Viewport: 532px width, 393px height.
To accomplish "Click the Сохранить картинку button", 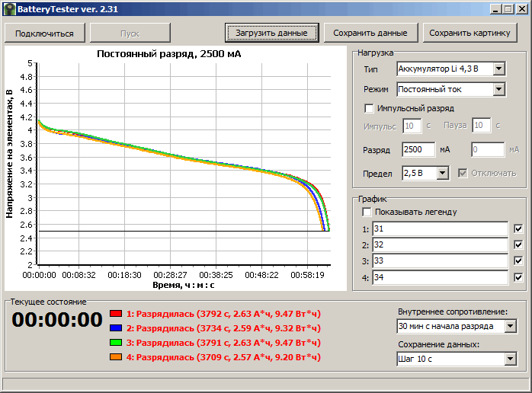I will [x=470, y=33].
